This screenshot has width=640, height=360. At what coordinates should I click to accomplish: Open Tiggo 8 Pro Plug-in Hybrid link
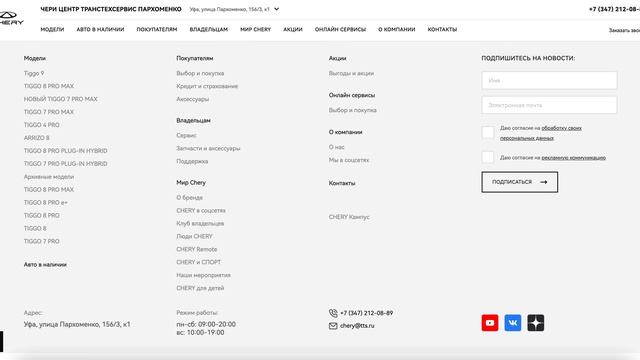[x=65, y=151]
